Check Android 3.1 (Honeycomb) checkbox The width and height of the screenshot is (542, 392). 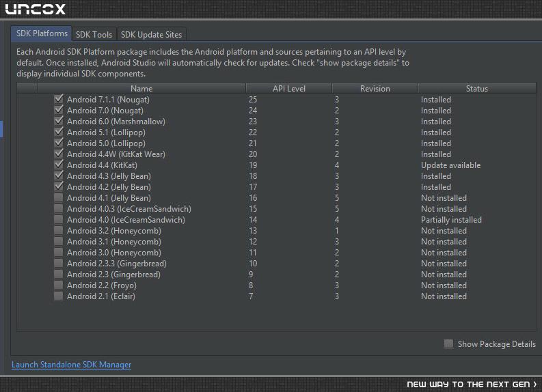59,242
